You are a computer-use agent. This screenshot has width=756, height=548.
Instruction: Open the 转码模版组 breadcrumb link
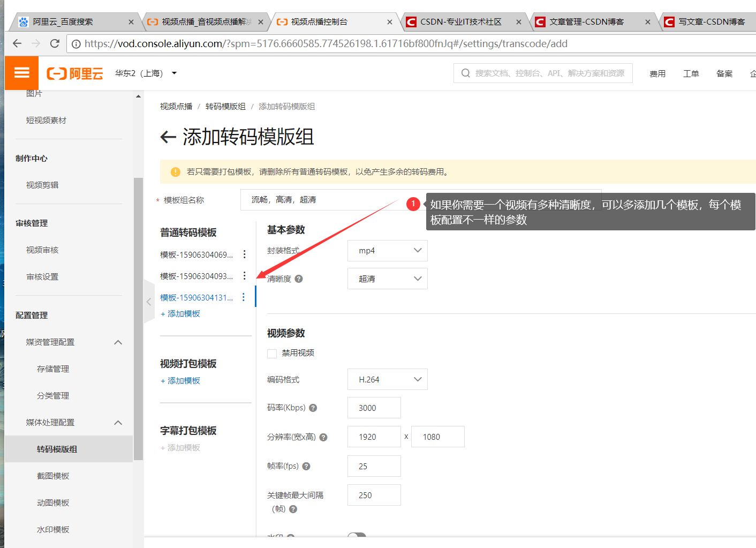coord(225,106)
